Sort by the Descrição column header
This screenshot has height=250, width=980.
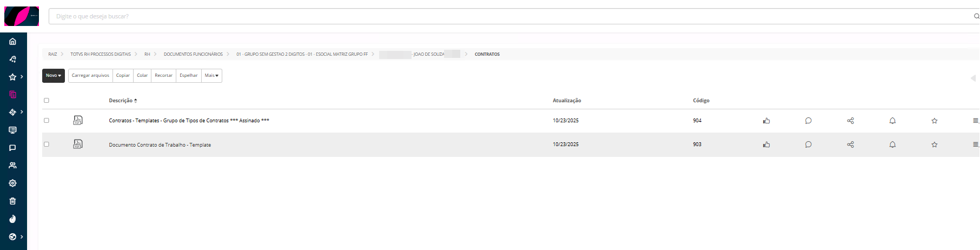[123, 101]
